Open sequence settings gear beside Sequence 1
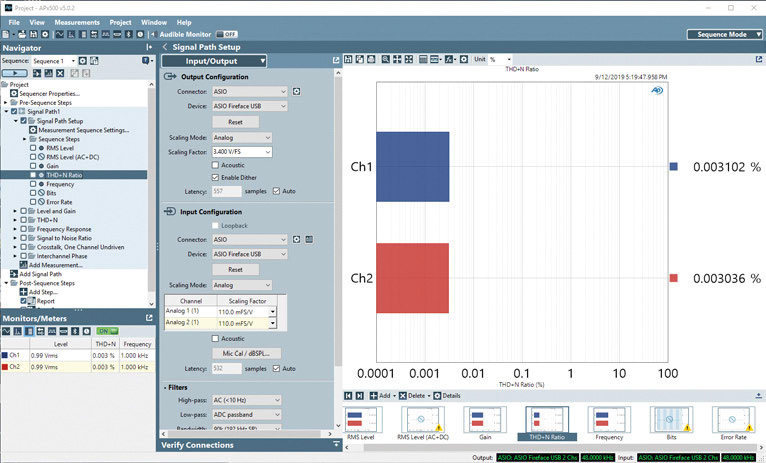This screenshot has width=766, height=463. pyautogui.click(x=83, y=61)
